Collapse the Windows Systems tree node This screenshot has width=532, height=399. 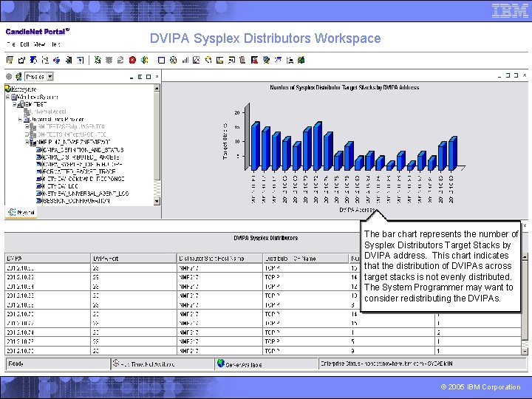pyautogui.click(x=8, y=97)
